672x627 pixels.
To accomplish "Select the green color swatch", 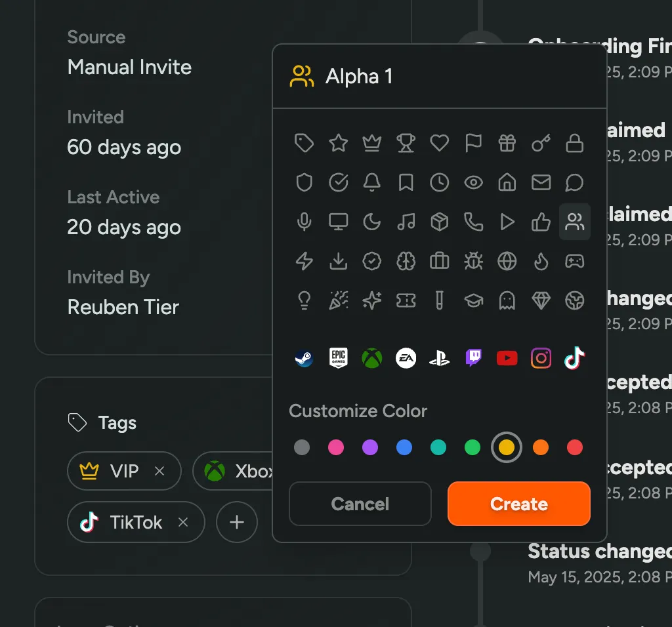I will pos(472,447).
